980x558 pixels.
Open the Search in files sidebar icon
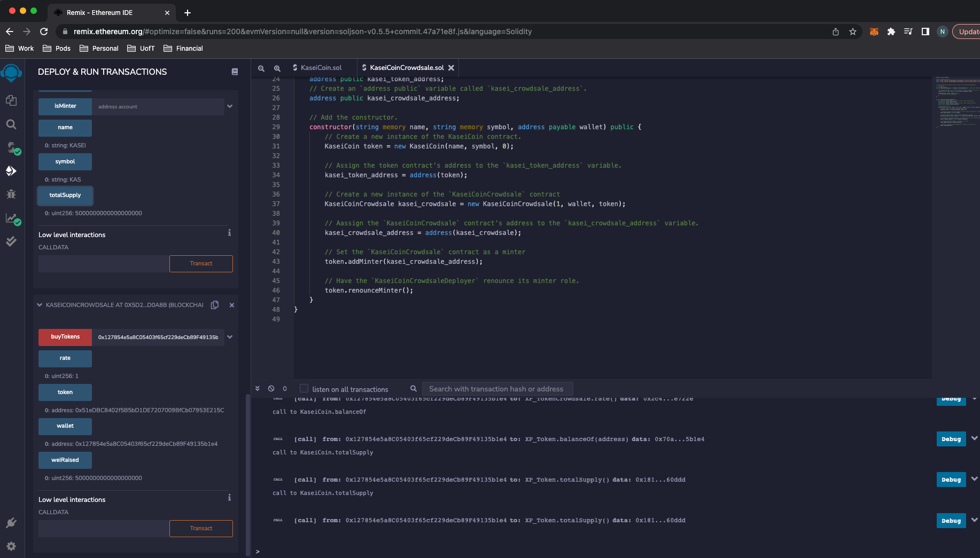click(x=11, y=124)
